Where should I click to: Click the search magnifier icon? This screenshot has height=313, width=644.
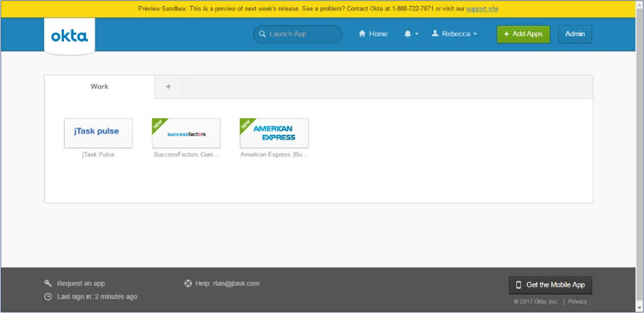click(263, 34)
